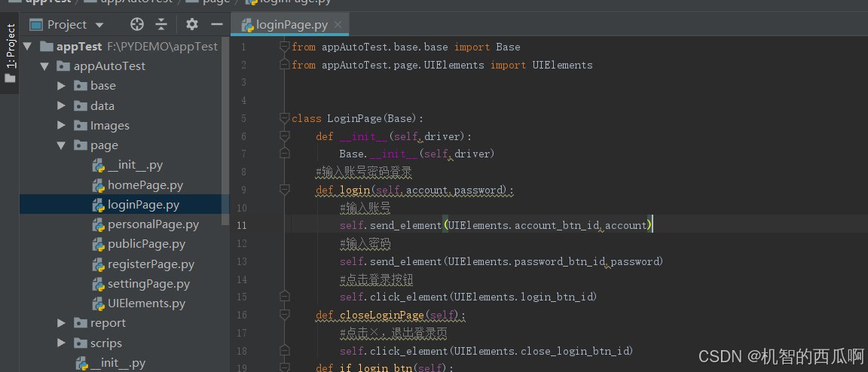Toggle the 1: Project side tool window tab
868x372 pixels.
tap(10, 53)
